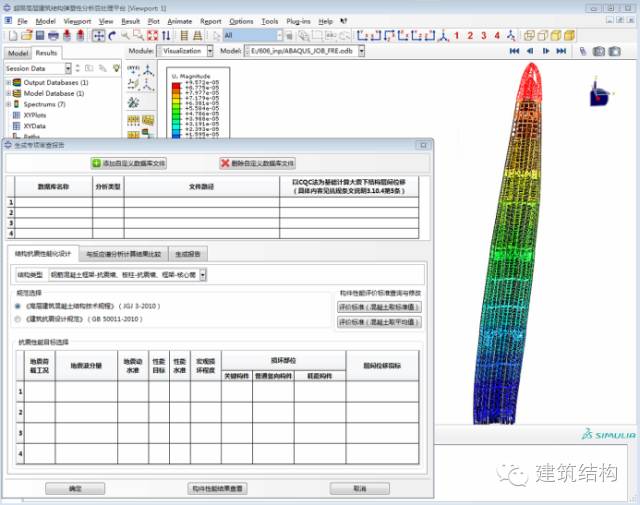
Task: Click the +9.572e-05 legend value
Action: coord(202,82)
